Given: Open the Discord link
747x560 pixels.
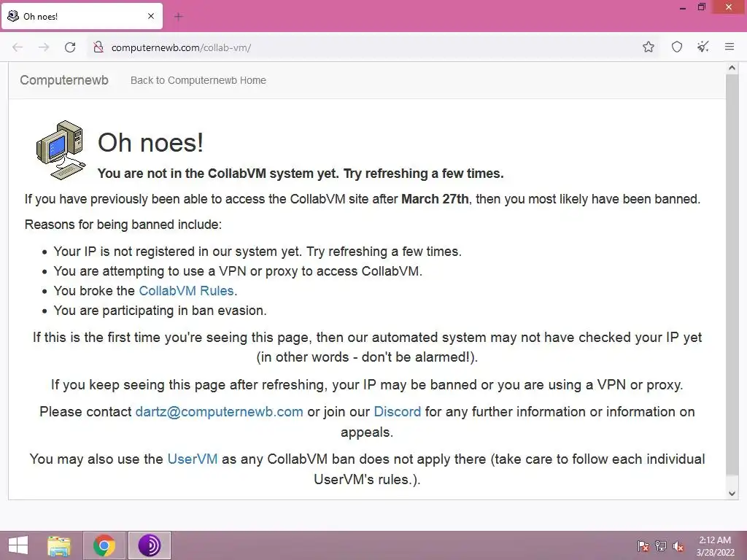Looking at the screenshot, I should click(398, 412).
